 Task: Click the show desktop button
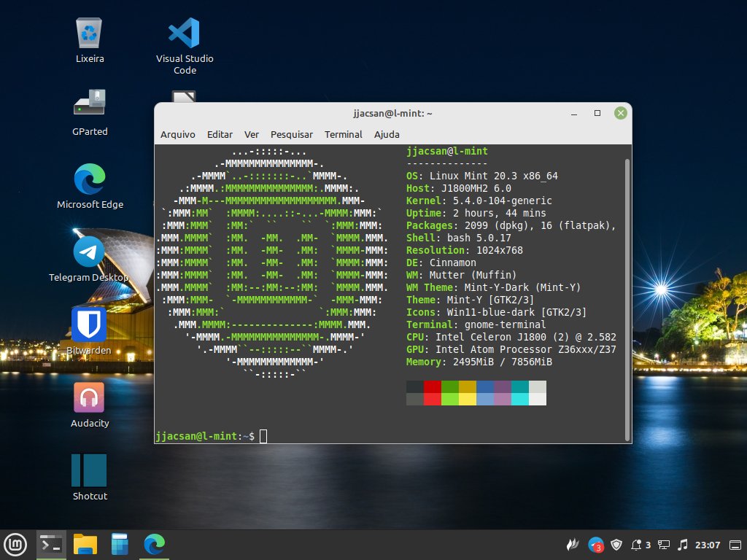click(734, 544)
